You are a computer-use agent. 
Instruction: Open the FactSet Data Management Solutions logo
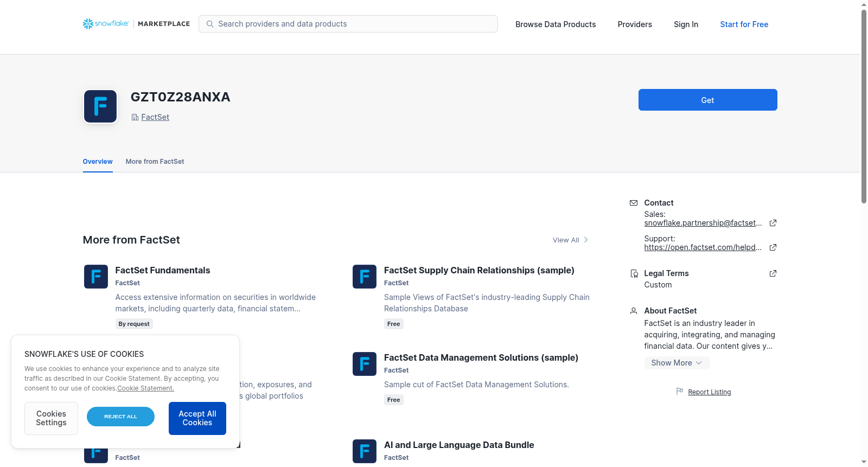click(365, 364)
